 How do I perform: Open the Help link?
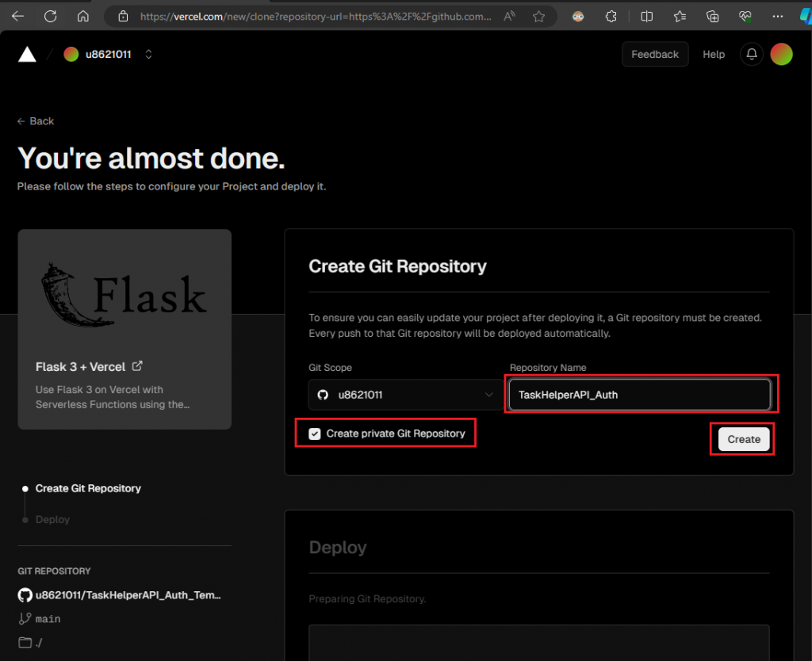tap(713, 55)
